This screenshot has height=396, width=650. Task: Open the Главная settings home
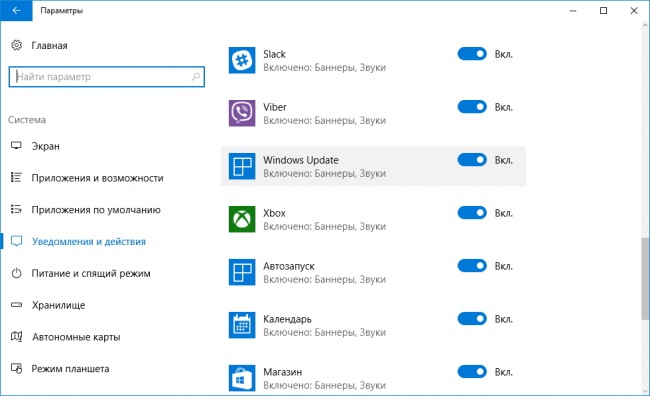pos(49,45)
